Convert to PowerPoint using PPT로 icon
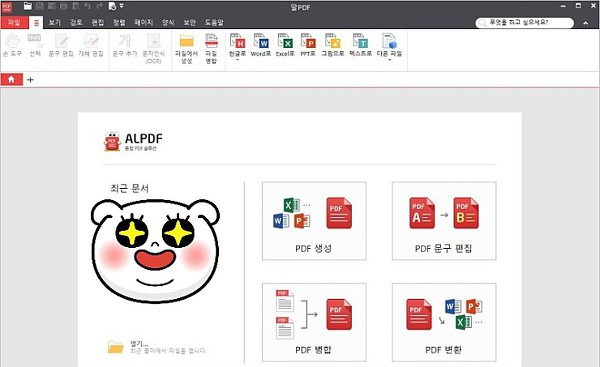This screenshot has width=600, height=367. click(x=308, y=45)
